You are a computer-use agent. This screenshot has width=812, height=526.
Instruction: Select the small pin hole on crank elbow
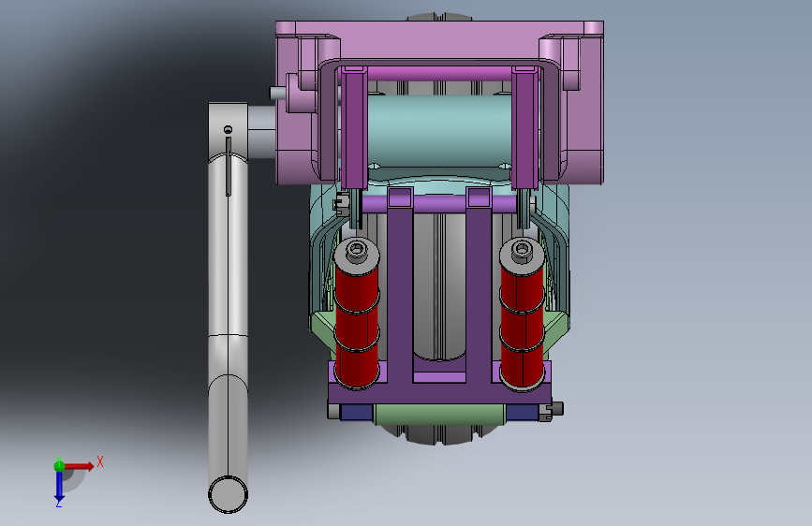[x=228, y=129]
